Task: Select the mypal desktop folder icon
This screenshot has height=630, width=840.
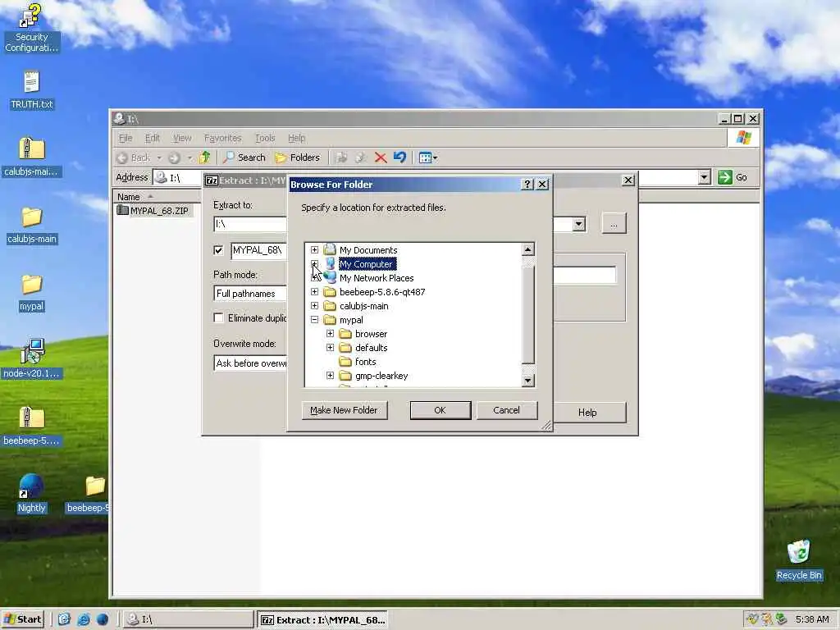Action: pyautogui.click(x=32, y=284)
